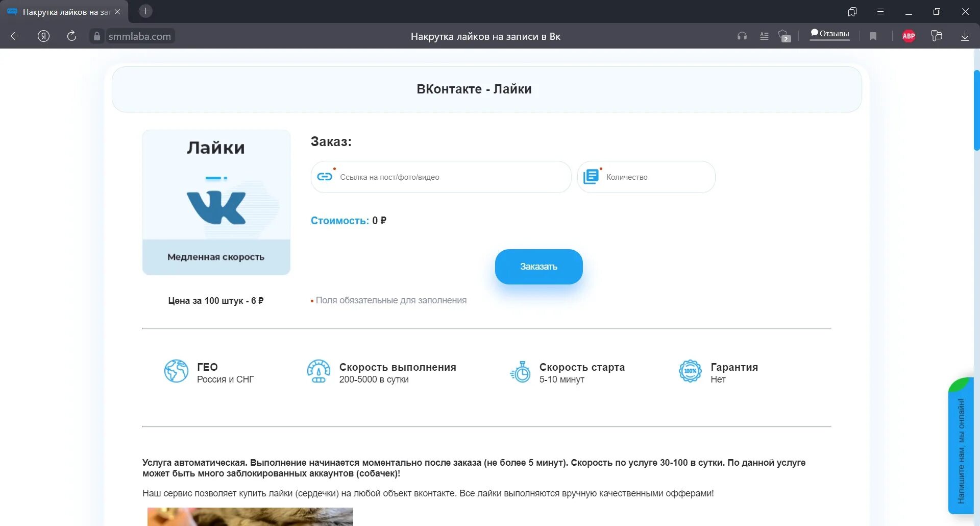Add a new tab with plus button
980x526 pixels.
[145, 11]
